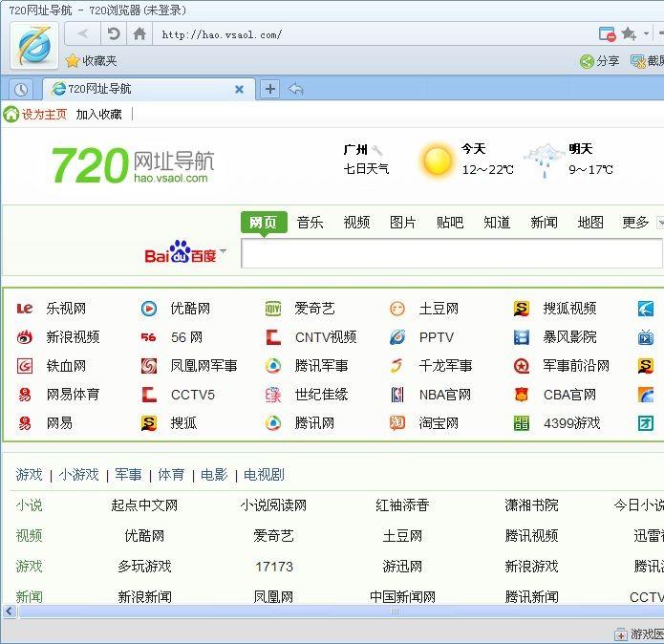This screenshot has height=644, width=664.
Task: Switch to the 图片 search tab
Action: click(403, 223)
